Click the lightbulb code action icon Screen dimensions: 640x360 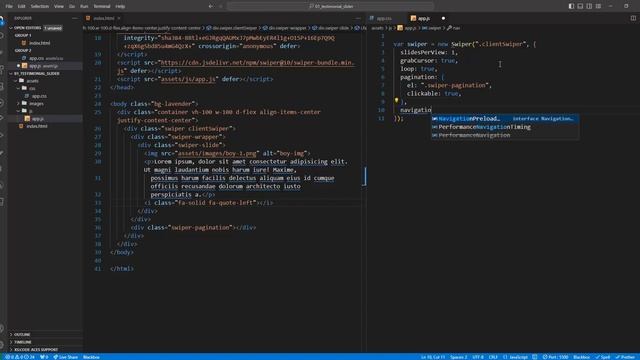pyautogui.click(x=396, y=100)
